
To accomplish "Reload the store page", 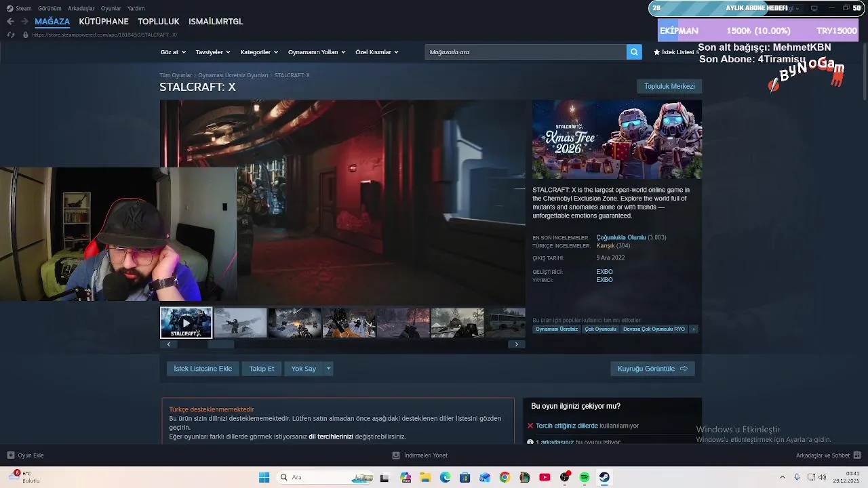I will click(10, 35).
